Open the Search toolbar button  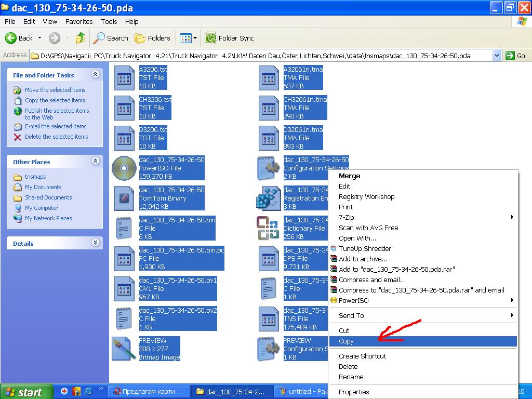tap(111, 38)
